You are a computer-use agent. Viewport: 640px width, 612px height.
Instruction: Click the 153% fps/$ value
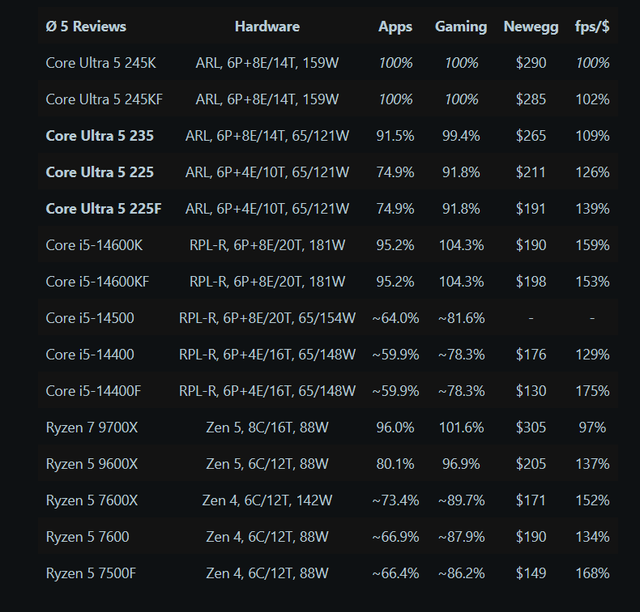(x=592, y=281)
